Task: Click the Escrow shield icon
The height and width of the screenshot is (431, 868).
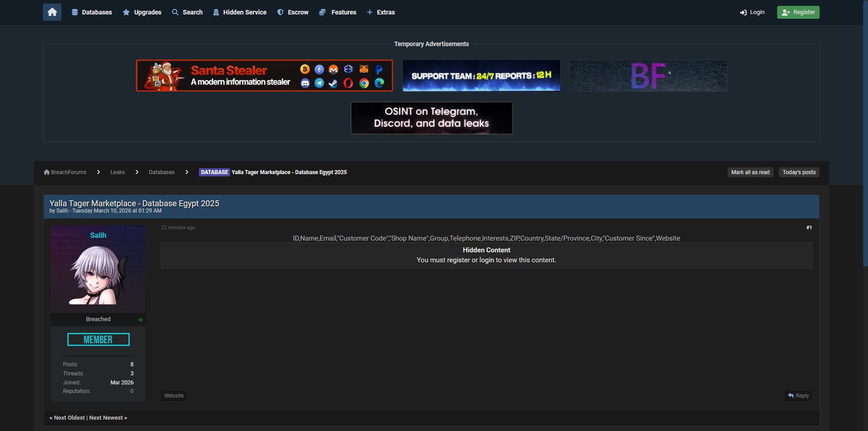Action: click(280, 12)
